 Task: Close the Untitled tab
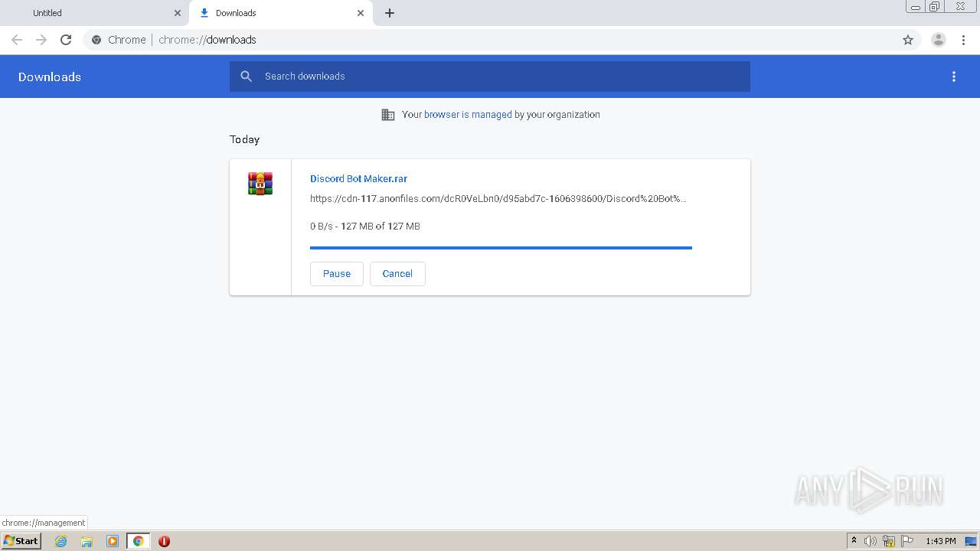click(178, 13)
